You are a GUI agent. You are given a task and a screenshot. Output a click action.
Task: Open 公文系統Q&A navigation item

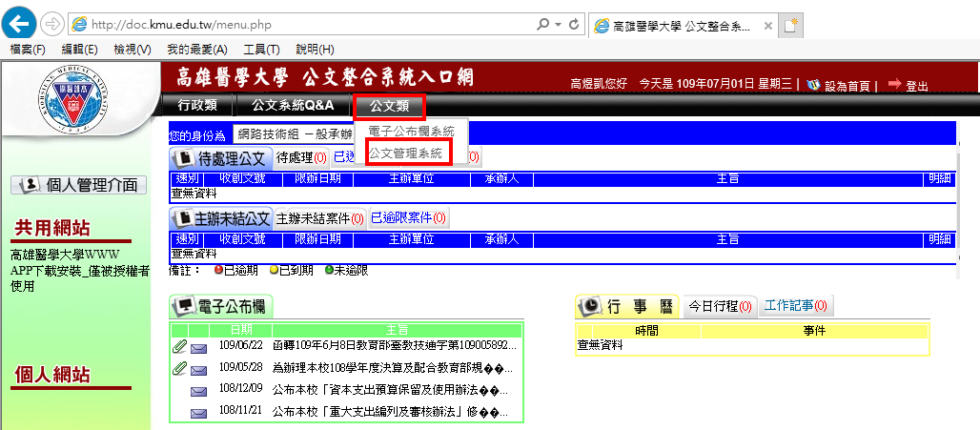(293, 105)
